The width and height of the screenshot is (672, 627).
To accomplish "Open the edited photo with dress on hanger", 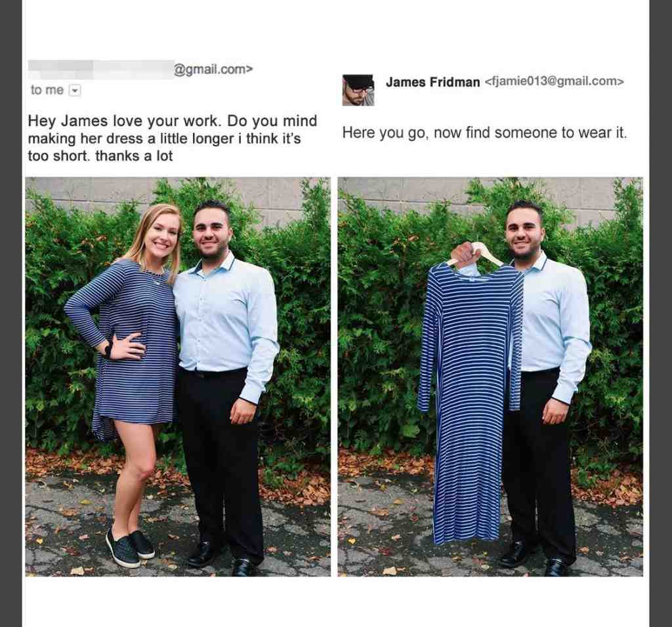I will pos(490,376).
